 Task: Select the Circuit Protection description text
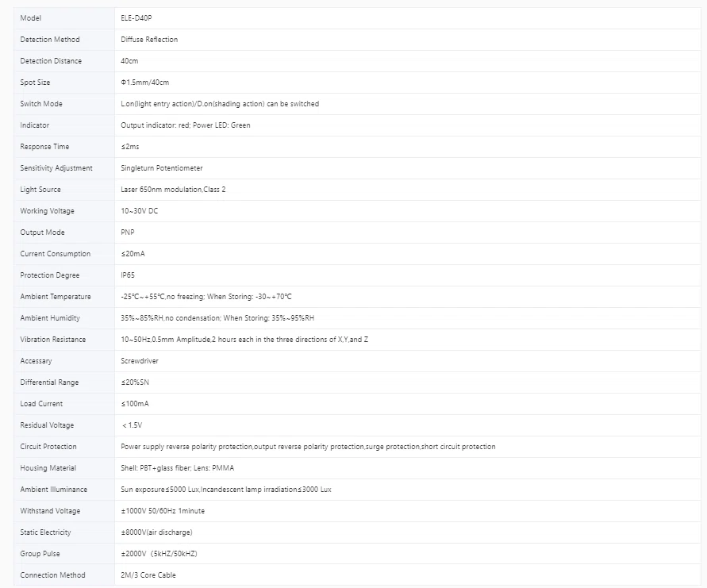coord(308,447)
